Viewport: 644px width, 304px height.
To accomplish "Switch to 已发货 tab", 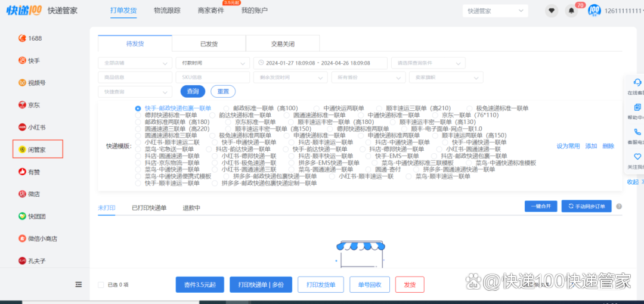I will point(209,44).
